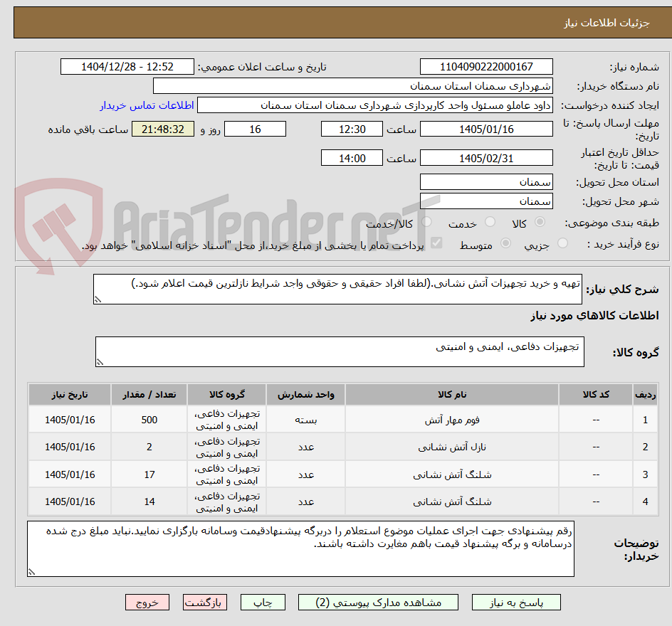The height and width of the screenshot is (626, 672).
Task: Click the چاپ print button
Action: (263, 603)
